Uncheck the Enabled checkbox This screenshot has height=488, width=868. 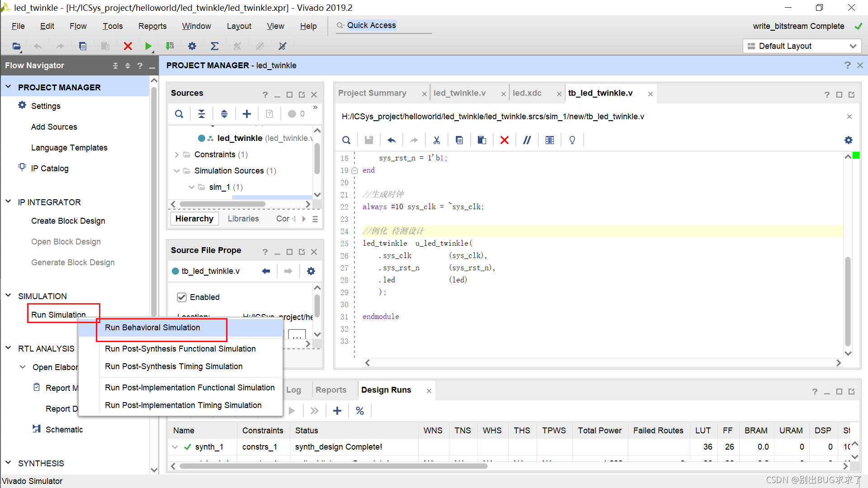[x=182, y=297]
